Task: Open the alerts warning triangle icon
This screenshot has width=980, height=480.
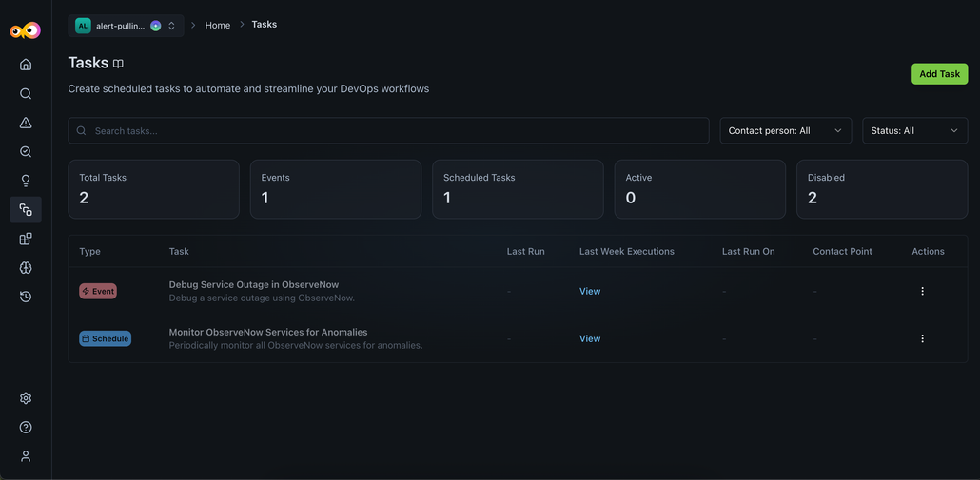Action: coord(26,123)
